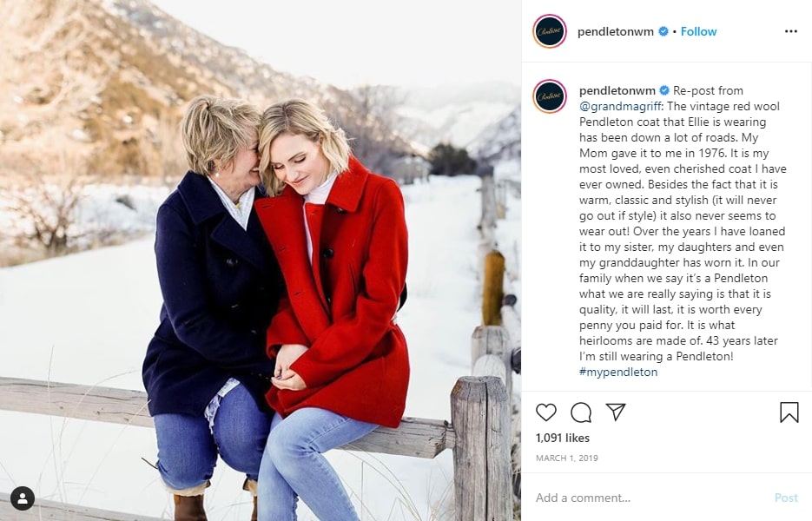This screenshot has width=812, height=521.
Task: Save post using the bookmark icon
Action: coord(789,412)
